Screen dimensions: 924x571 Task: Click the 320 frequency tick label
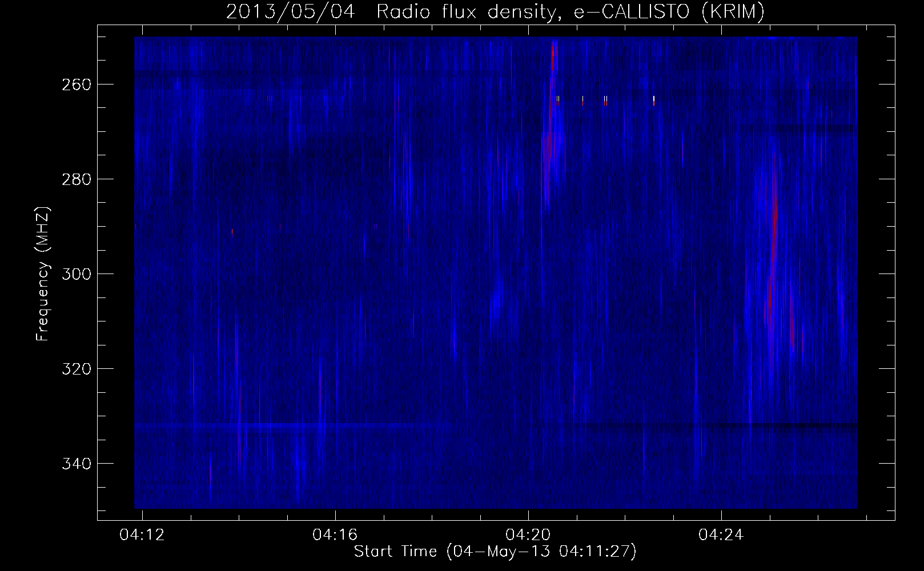pos(77,369)
